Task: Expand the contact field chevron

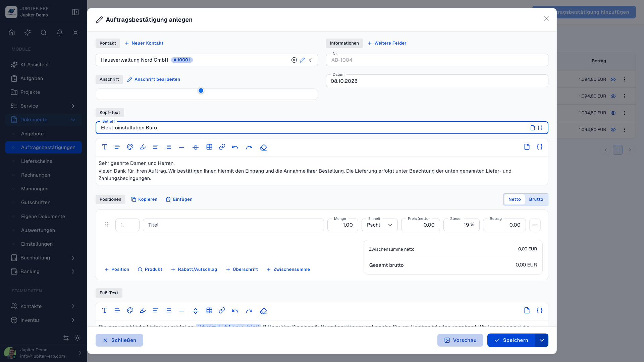Action: pyautogui.click(x=311, y=60)
